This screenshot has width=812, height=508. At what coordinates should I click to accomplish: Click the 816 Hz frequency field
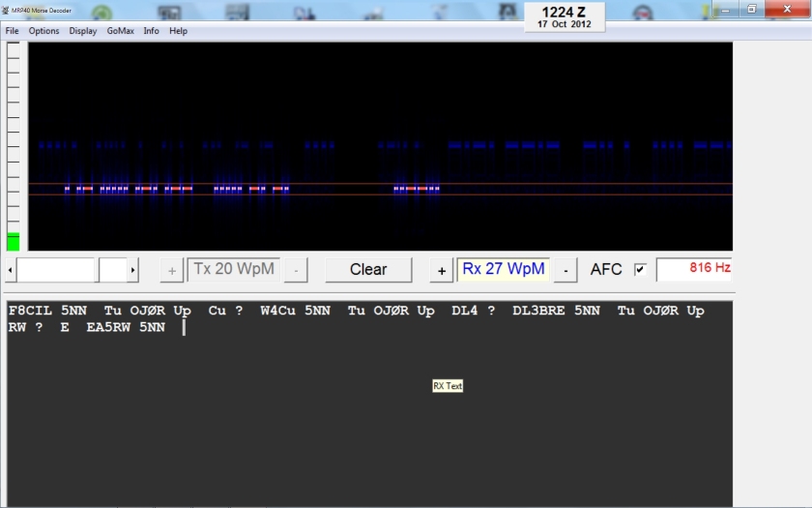tap(694, 268)
